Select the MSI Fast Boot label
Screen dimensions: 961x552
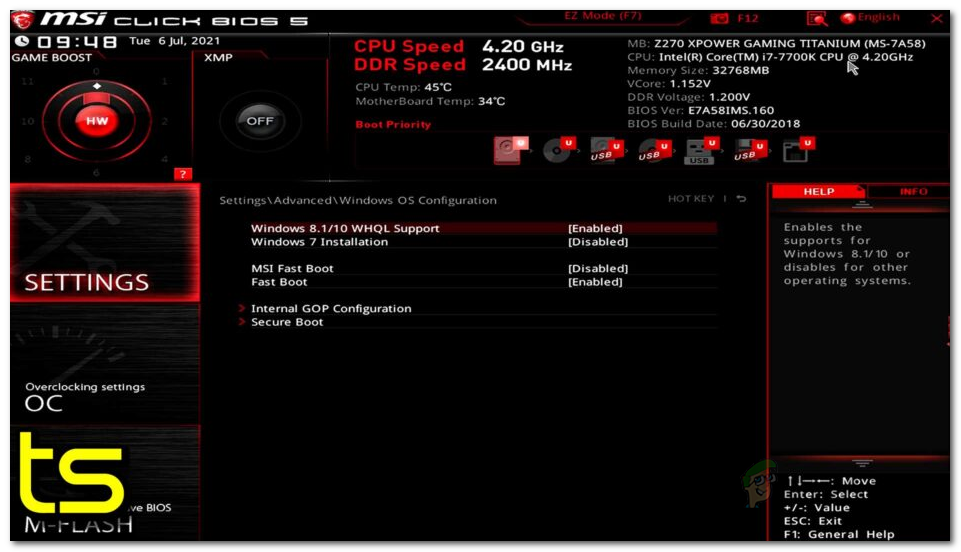292,268
